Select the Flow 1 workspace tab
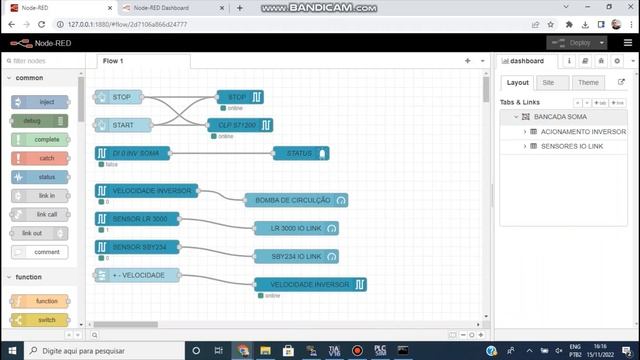Viewport: 640px width, 360px height. point(144,61)
